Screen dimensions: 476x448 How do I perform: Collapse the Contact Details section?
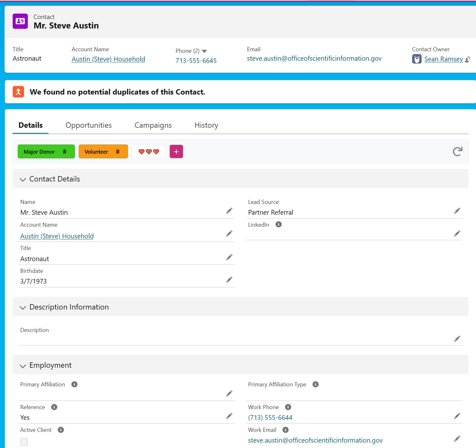[23, 179]
